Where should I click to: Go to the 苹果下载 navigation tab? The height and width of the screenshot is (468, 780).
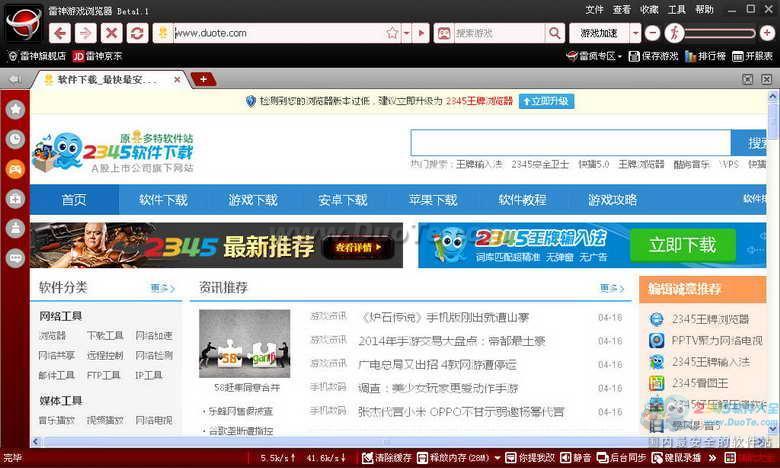pos(433,200)
